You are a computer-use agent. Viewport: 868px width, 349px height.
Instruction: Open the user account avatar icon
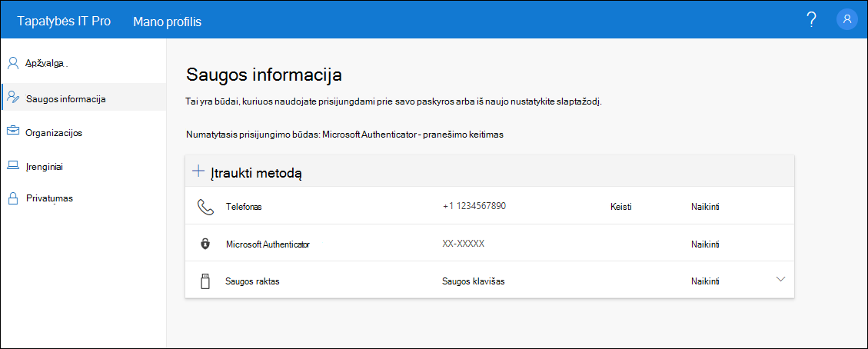pos(846,19)
